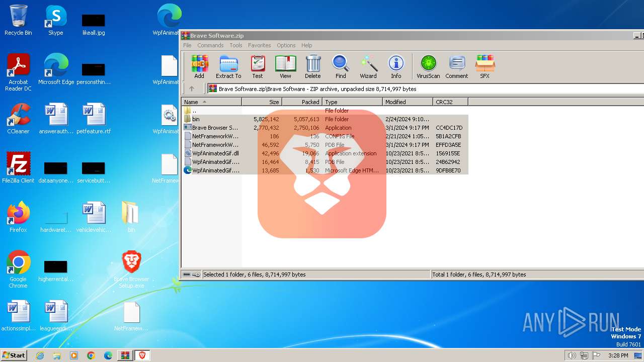
Task: Click the Action Center flag tray icon
Action: [597, 355]
